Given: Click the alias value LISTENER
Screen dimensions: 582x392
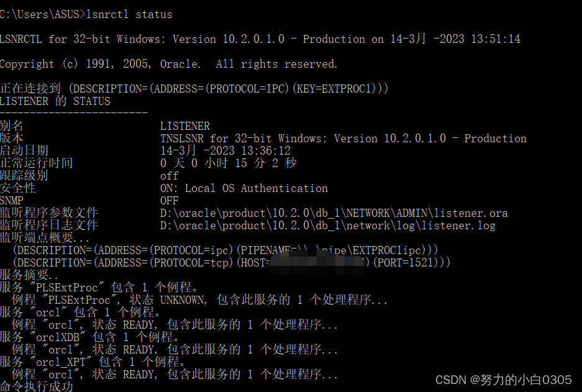Looking at the screenshot, I should point(184,126).
